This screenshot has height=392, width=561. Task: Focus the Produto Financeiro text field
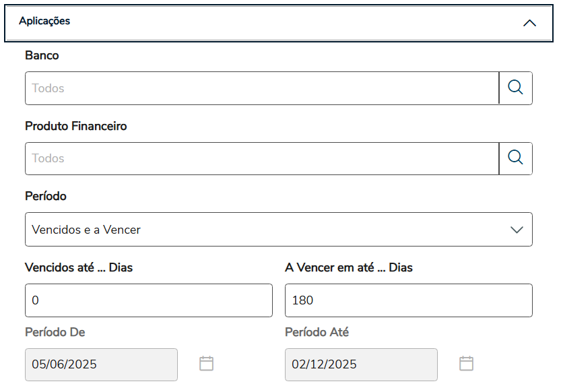click(261, 158)
